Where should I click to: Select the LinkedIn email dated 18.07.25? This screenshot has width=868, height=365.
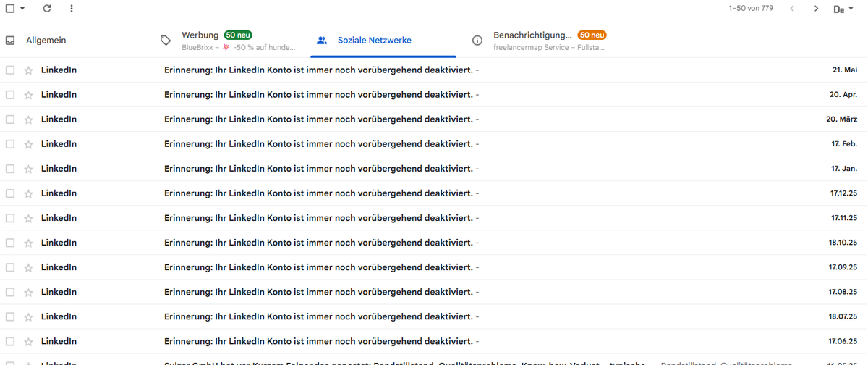10,316
